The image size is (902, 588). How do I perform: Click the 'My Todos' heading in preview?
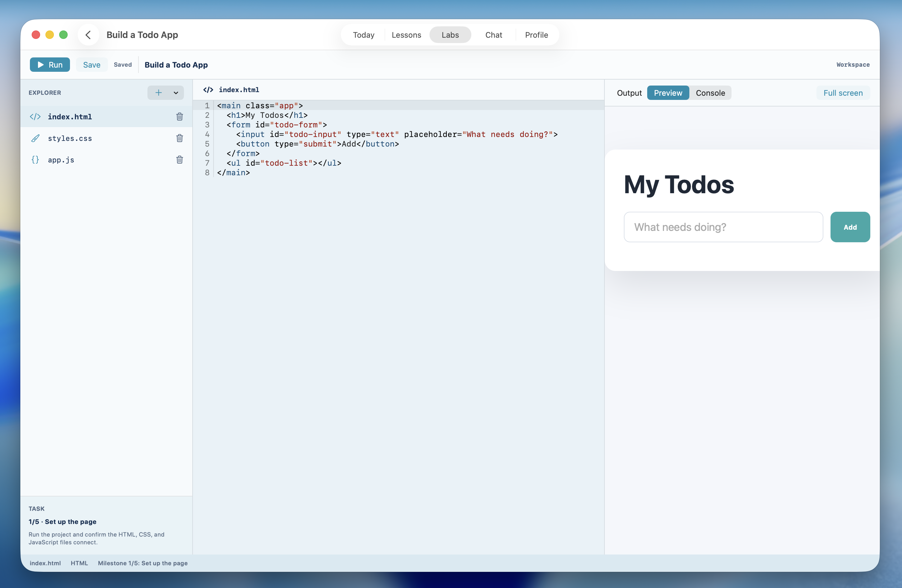tap(679, 185)
